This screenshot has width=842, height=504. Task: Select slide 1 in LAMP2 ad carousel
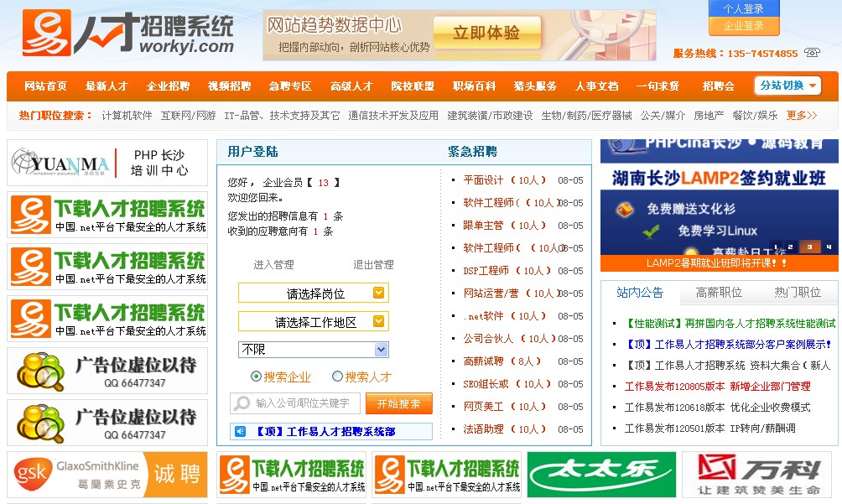776,247
